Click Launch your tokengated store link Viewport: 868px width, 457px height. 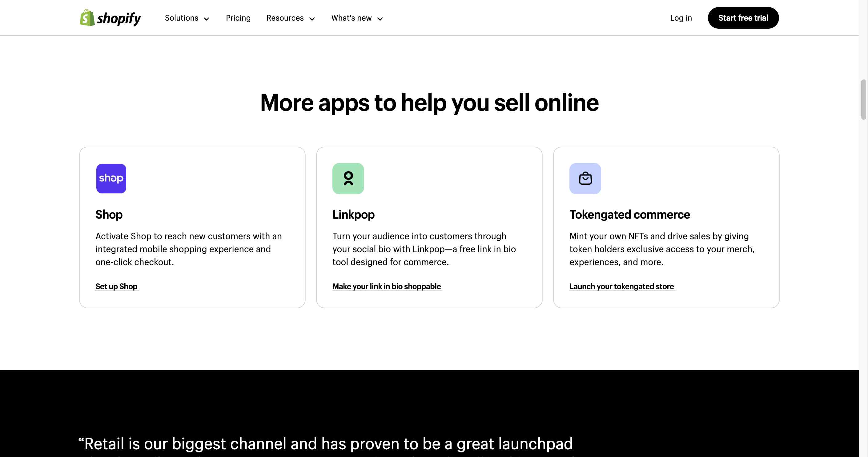pyautogui.click(x=622, y=286)
